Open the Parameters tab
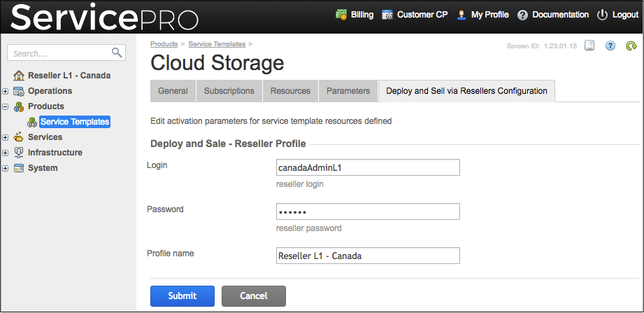 point(348,91)
